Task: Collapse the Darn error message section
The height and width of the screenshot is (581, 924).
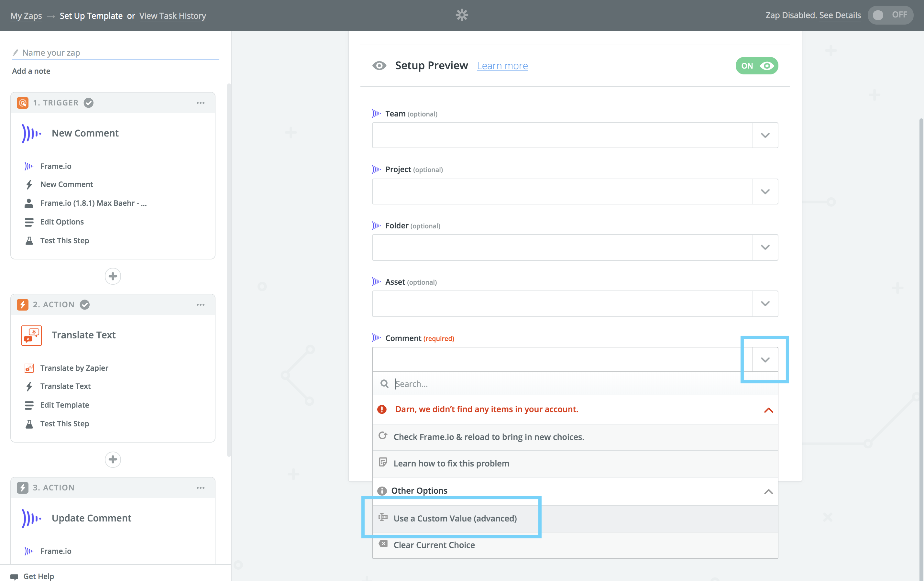Action: (768, 410)
